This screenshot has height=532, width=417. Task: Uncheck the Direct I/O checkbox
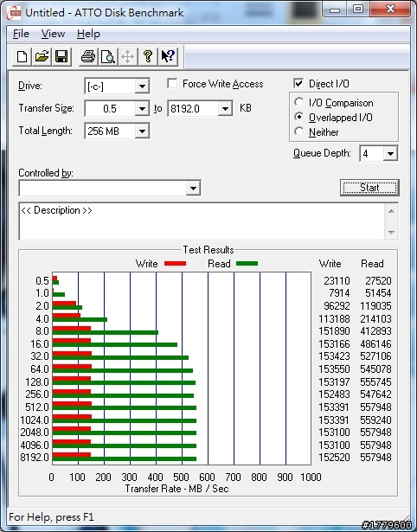[x=298, y=83]
